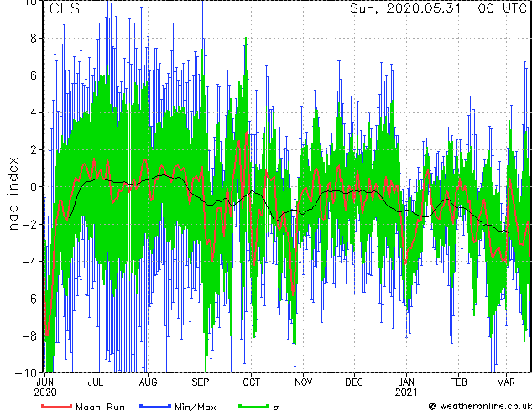The image size is (532, 411).
Task: Click the AUG x-axis label
Action: [148, 382]
